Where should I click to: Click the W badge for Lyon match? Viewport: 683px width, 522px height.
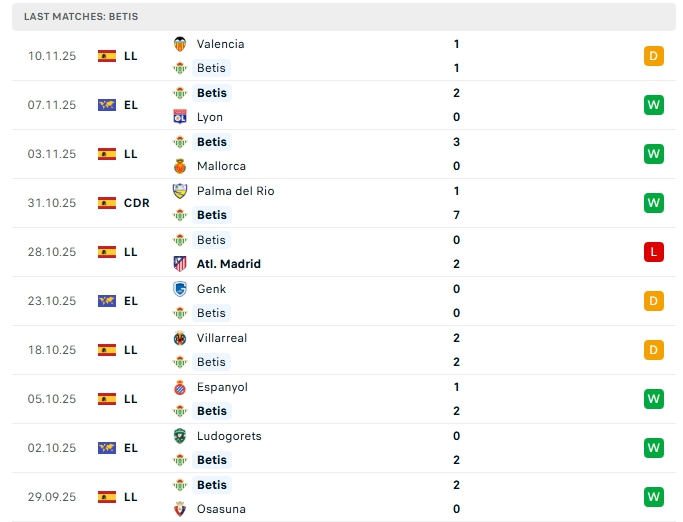click(654, 105)
